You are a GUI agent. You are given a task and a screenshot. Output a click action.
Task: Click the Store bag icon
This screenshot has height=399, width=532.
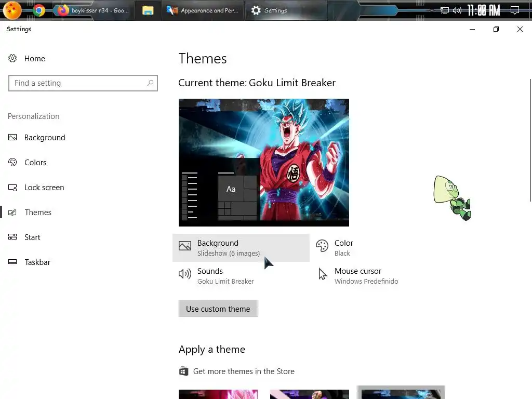point(183,371)
